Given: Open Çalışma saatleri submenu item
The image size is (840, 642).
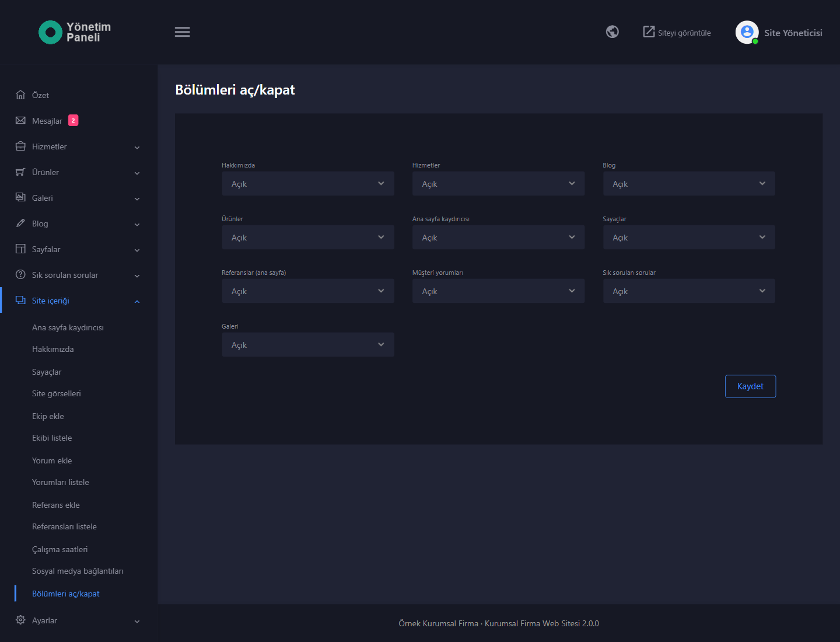Looking at the screenshot, I should tap(60, 549).
